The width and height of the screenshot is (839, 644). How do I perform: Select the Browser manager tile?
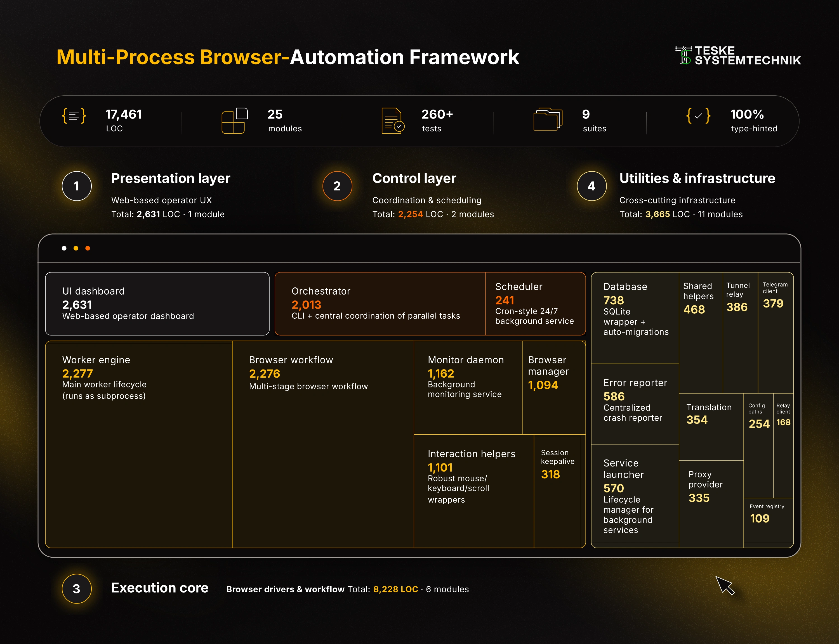[554, 388]
